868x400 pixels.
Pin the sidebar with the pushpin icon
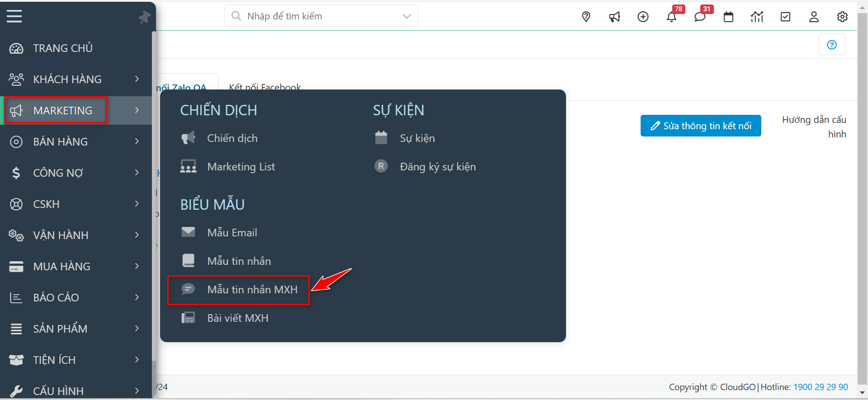[145, 17]
